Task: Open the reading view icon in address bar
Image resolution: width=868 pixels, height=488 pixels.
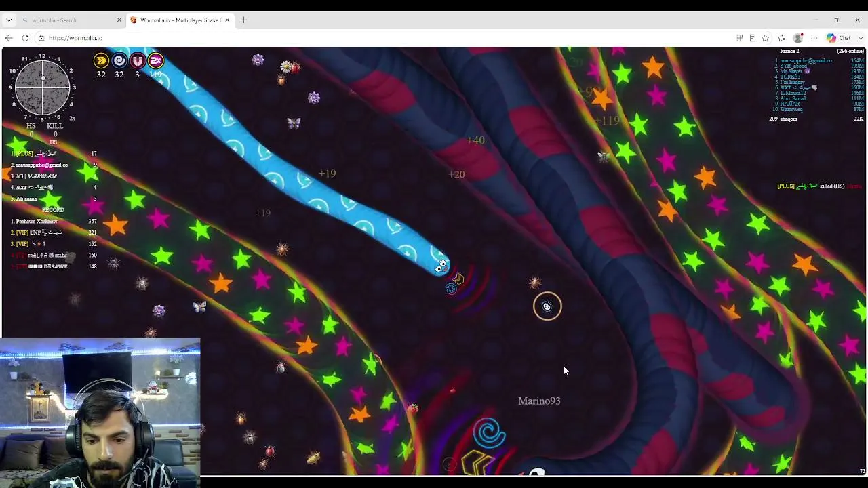Action: [x=753, y=38]
